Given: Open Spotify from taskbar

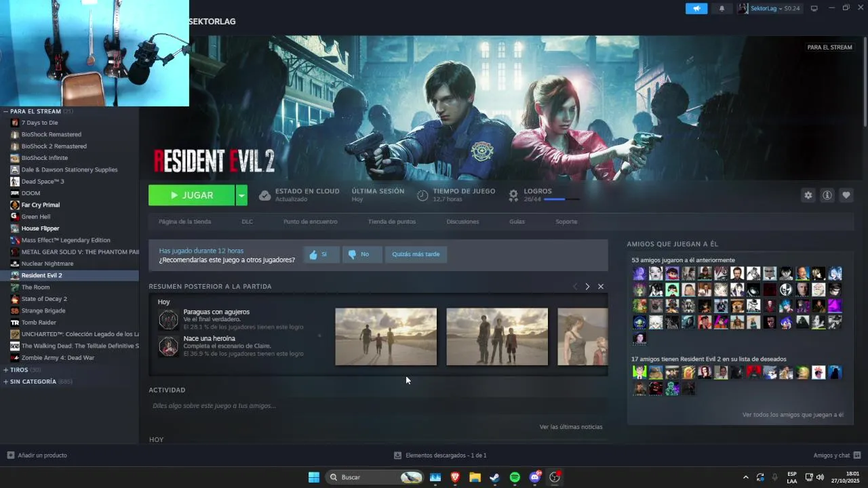Looking at the screenshot, I should (515, 477).
